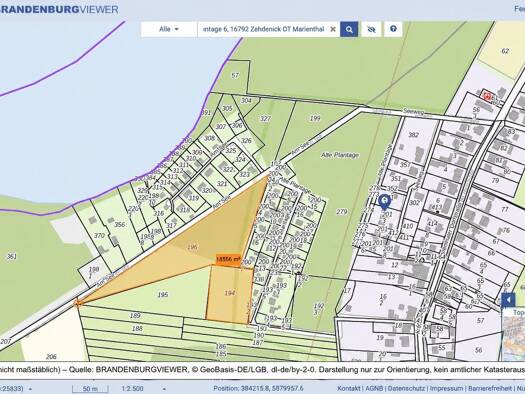The width and height of the screenshot is (525, 394).
Task: Expand the scale 1:2.500 selector arrow
Action: pos(164,389)
